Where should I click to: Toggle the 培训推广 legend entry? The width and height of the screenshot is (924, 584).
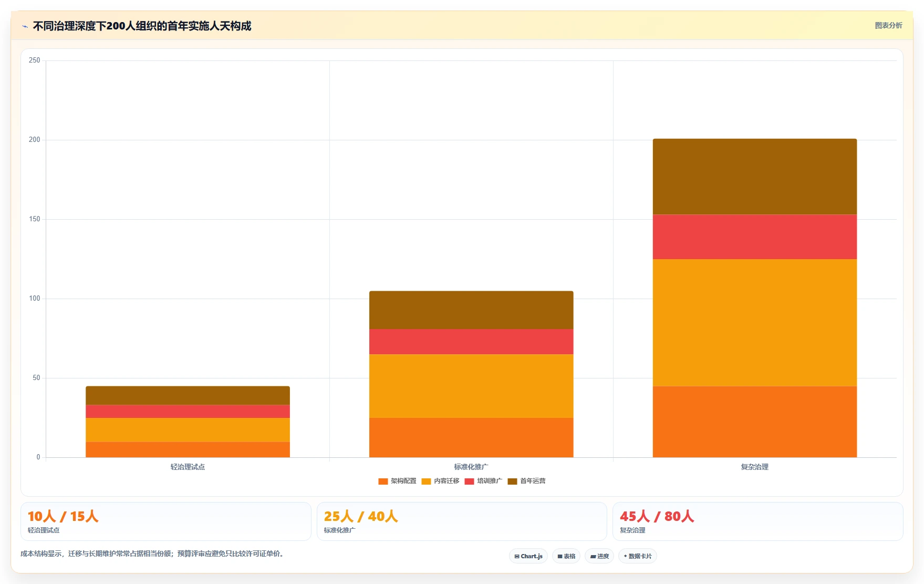coord(483,481)
